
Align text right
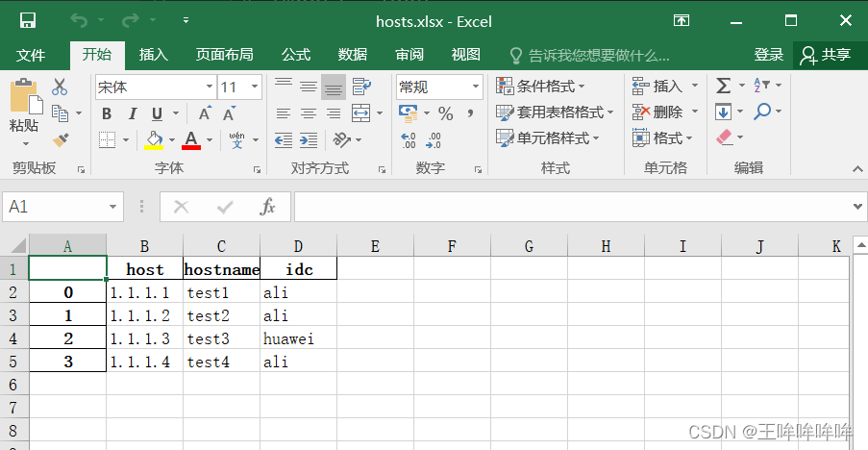coord(334,113)
